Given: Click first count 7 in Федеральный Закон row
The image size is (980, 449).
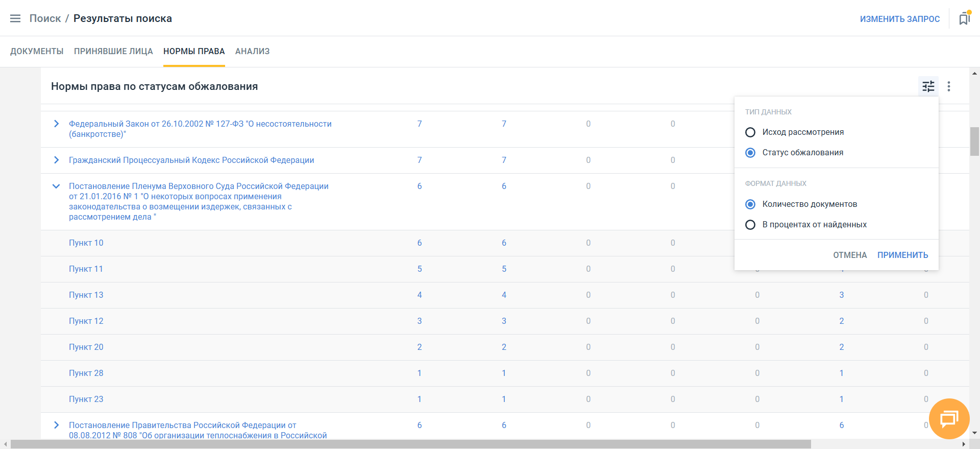Looking at the screenshot, I should (420, 124).
